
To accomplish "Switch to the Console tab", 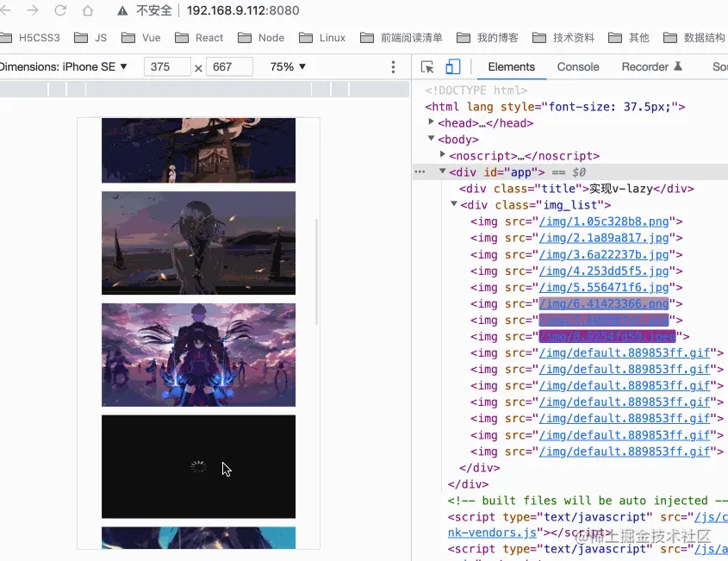I will pos(578,67).
